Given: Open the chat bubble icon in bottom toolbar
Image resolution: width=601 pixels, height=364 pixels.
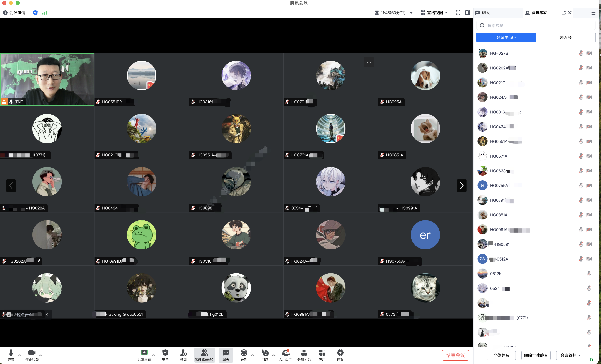Looking at the screenshot, I should [226, 353].
